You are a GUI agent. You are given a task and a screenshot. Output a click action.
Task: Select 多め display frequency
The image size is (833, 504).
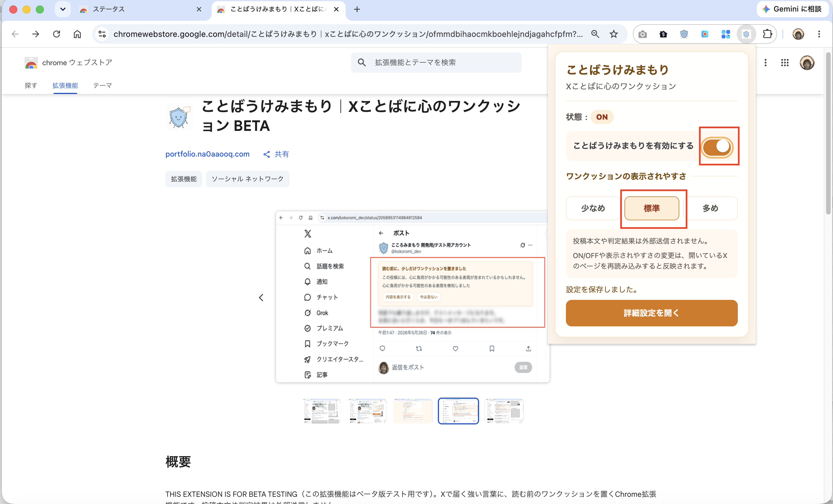coord(710,208)
